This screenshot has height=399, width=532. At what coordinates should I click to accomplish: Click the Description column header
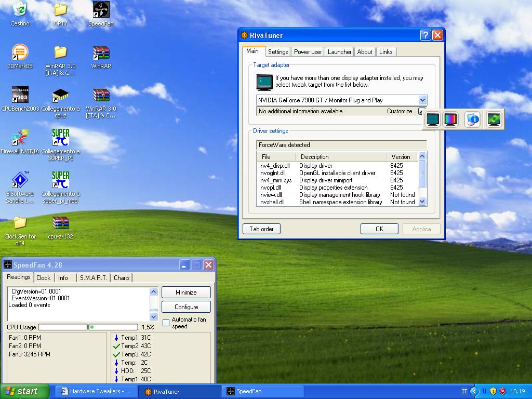[x=341, y=157]
